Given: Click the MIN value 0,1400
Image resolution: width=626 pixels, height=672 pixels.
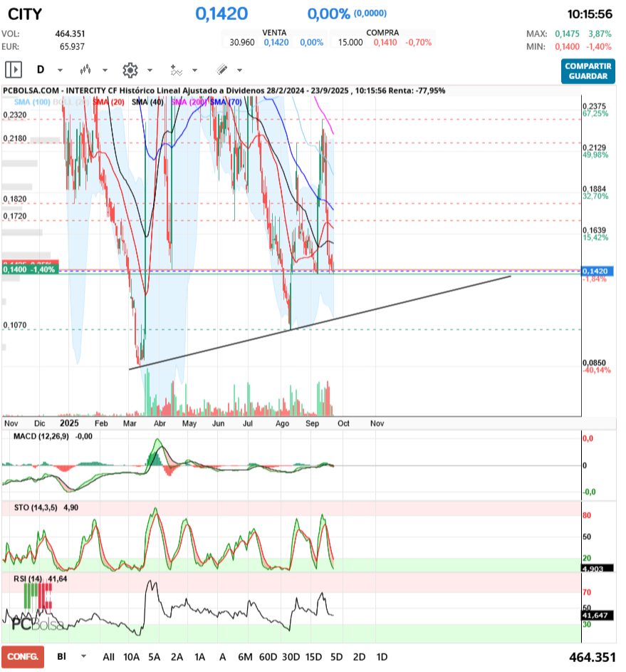Looking at the screenshot, I should click(x=568, y=47).
